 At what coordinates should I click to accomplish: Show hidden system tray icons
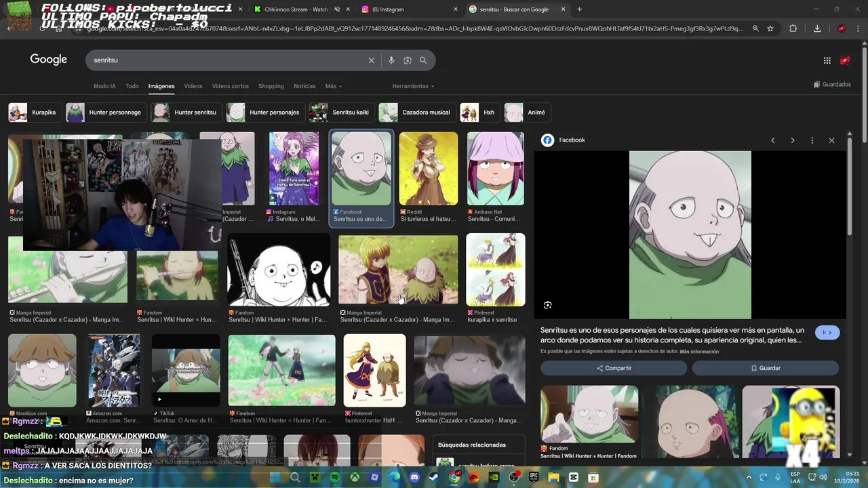(749, 477)
